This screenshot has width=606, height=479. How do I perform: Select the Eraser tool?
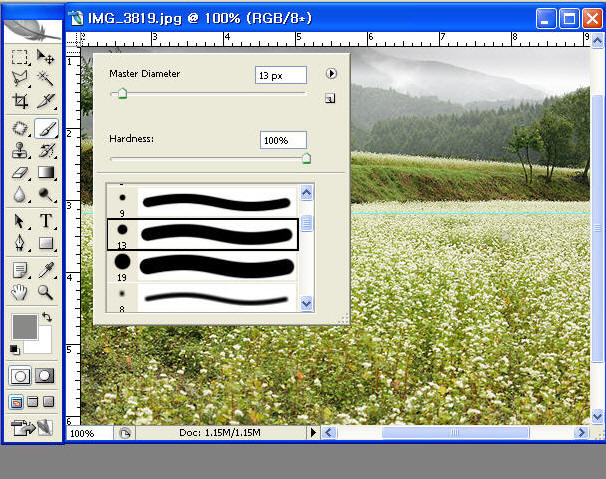(19, 172)
